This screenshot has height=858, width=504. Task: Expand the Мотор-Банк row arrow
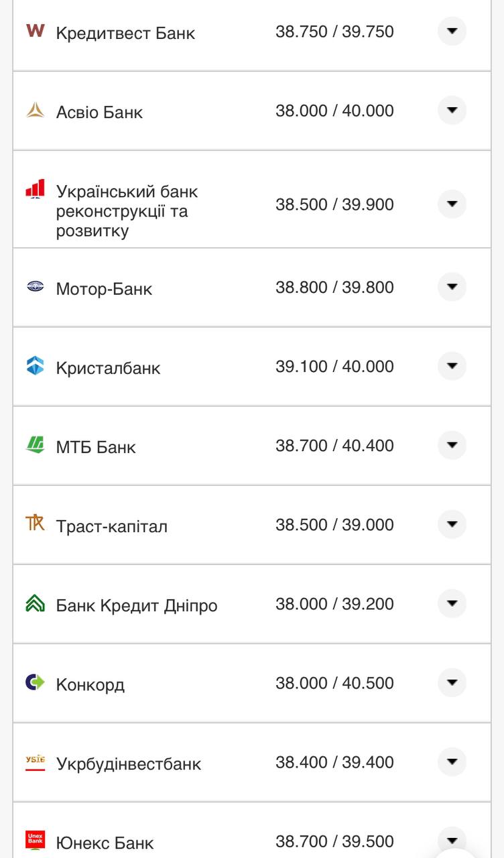click(452, 287)
